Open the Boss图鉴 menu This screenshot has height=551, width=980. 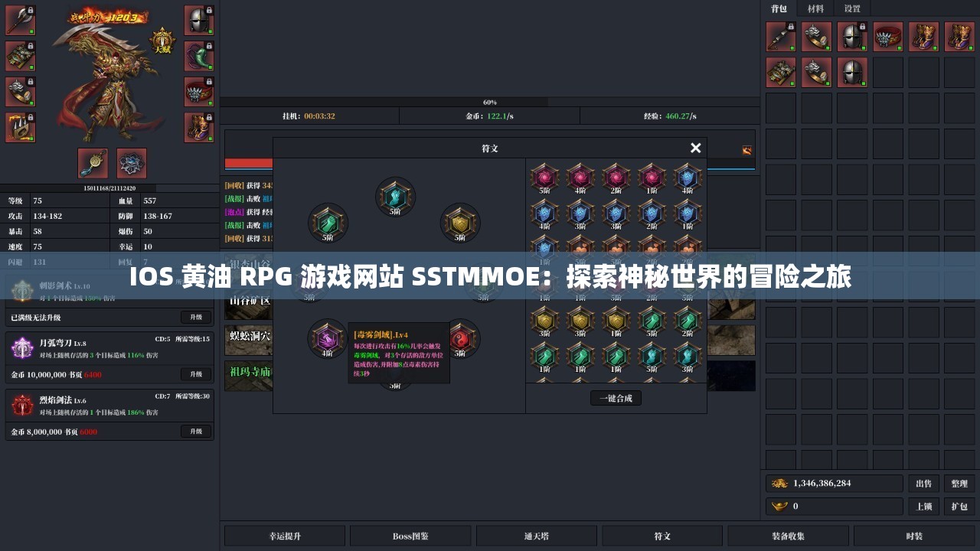click(x=410, y=536)
